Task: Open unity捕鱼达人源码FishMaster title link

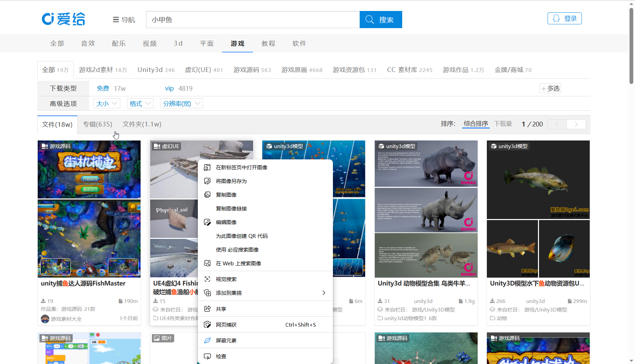Action: tap(83, 283)
